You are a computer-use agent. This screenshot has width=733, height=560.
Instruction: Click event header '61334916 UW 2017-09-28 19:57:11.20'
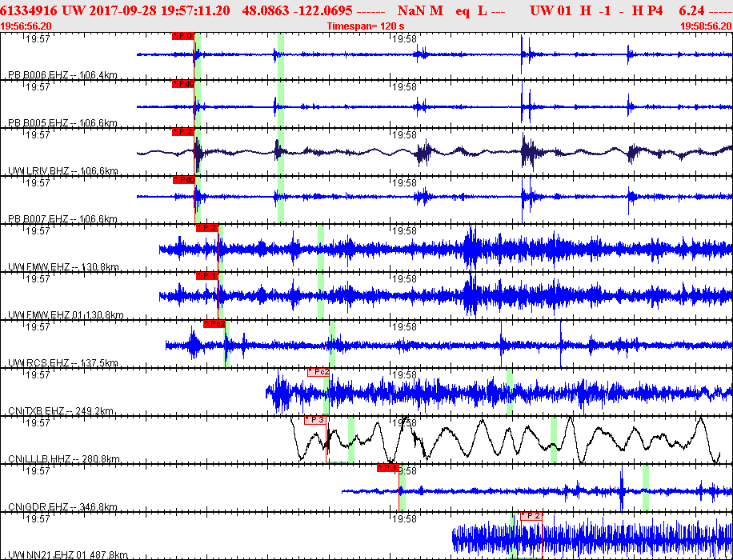115,10
